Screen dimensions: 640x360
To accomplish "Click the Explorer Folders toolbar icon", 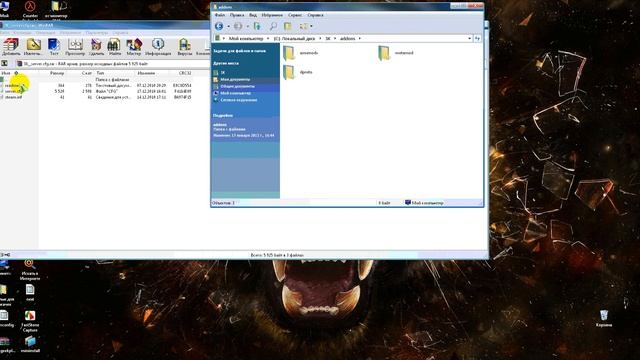I will coord(288,26).
